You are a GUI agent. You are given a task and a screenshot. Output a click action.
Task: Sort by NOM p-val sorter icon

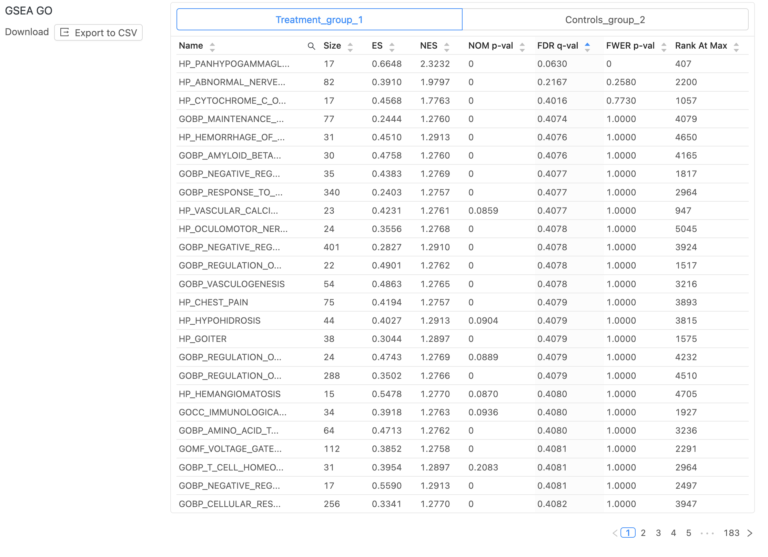522,46
